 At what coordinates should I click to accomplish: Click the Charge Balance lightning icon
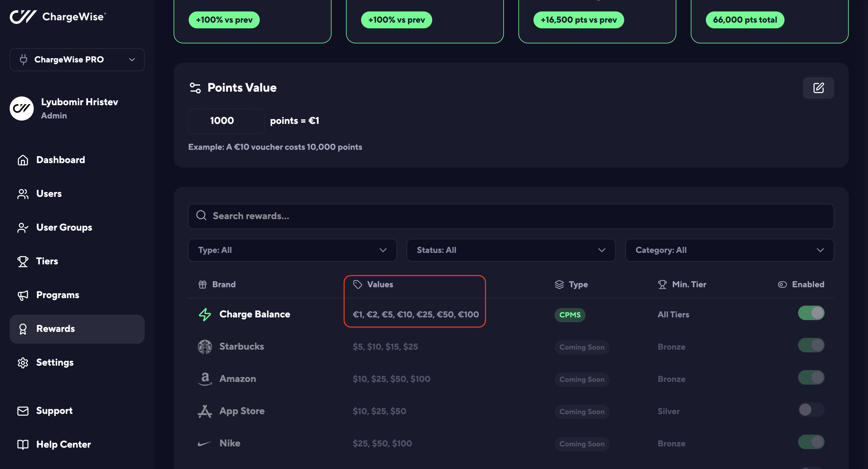coord(205,314)
